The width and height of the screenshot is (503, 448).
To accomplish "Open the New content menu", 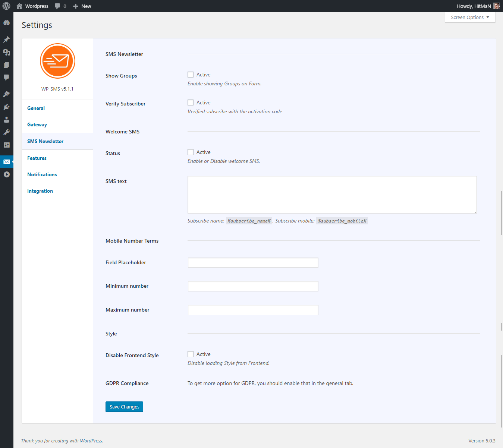I will click(82, 6).
